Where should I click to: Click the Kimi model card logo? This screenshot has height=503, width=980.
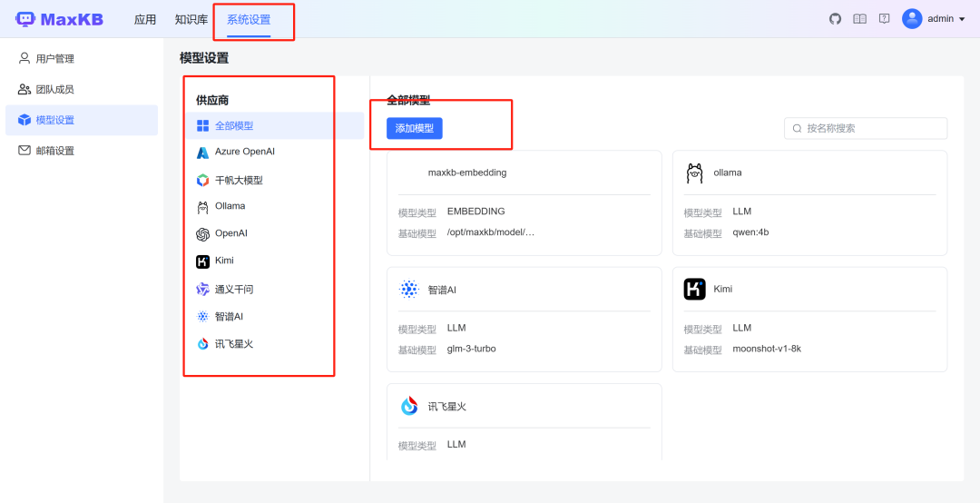(694, 289)
